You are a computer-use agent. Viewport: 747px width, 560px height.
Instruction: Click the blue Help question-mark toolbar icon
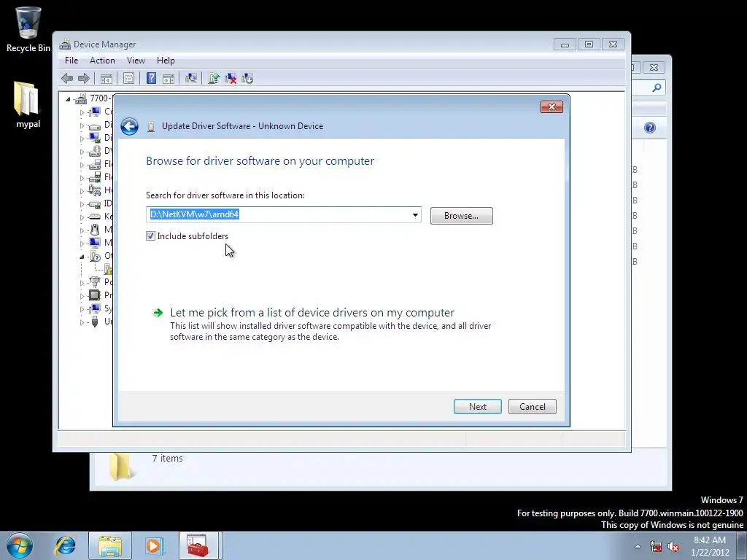point(151,79)
